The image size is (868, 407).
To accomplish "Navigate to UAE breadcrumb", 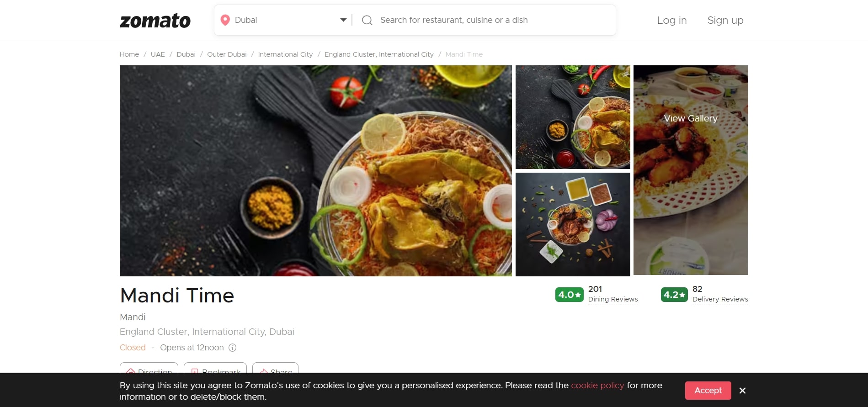I will tap(158, 54).
